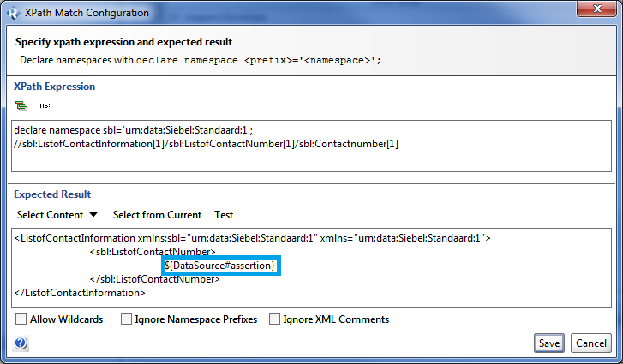Viewport: 623px width, 364px height.
Task: Save the XPath match configuration
Action: [548, 343]
